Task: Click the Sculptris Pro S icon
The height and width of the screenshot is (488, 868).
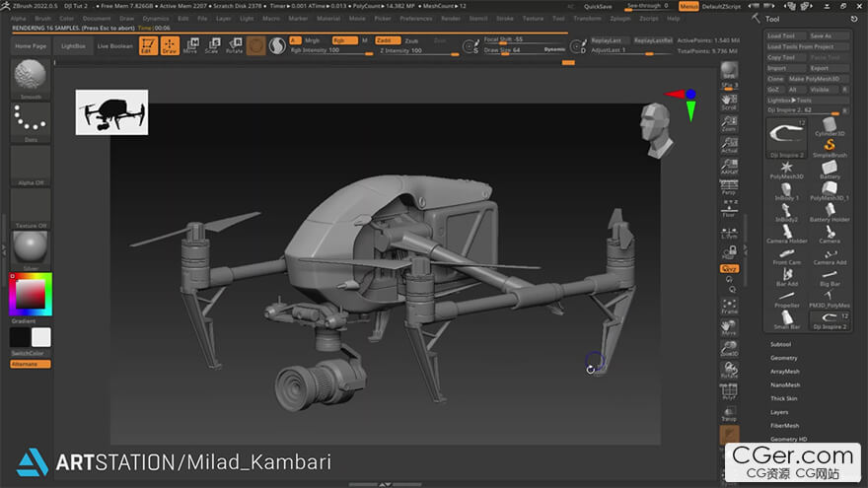Action: 277,45
